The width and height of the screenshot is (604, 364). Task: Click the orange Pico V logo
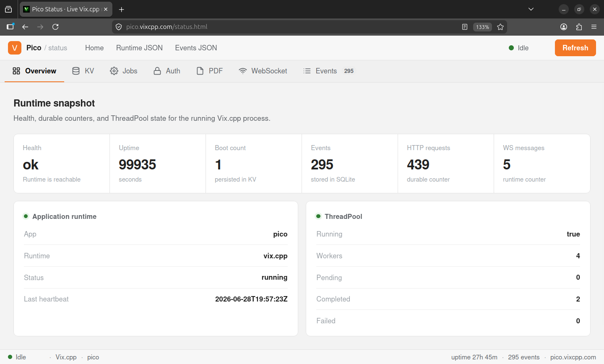(15, 48)
